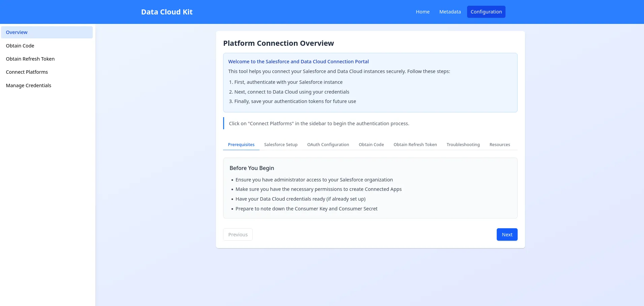This screenshot has width=644, height=306.
Task: Open Connect Platforms in the sidebar
Action: 47,72
